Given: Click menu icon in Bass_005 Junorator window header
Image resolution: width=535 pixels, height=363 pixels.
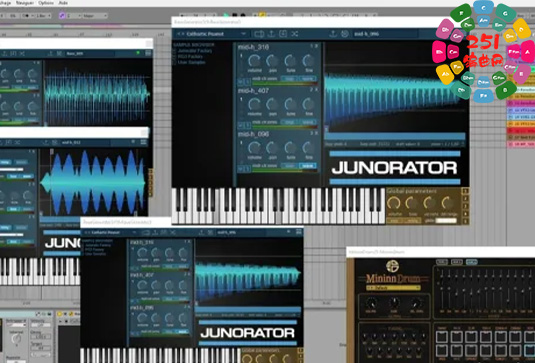Looking at the screenshot, I should pos(148,53).
